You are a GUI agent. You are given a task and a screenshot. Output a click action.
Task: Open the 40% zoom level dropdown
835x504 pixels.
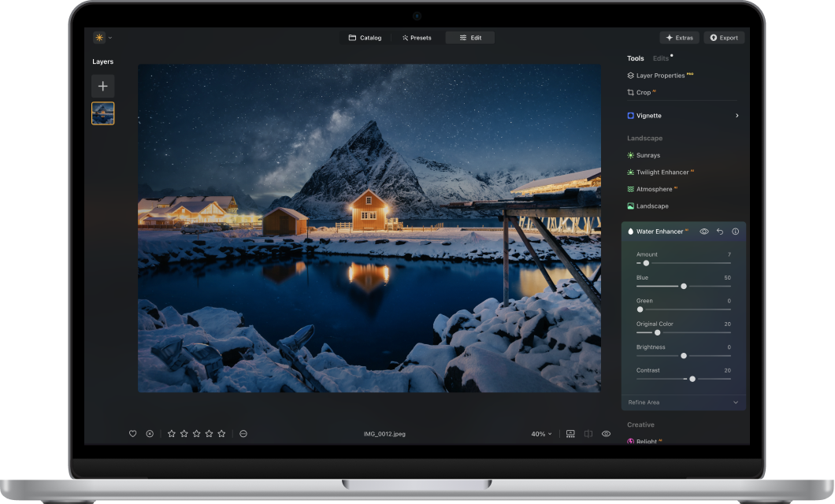coord(541,434)
